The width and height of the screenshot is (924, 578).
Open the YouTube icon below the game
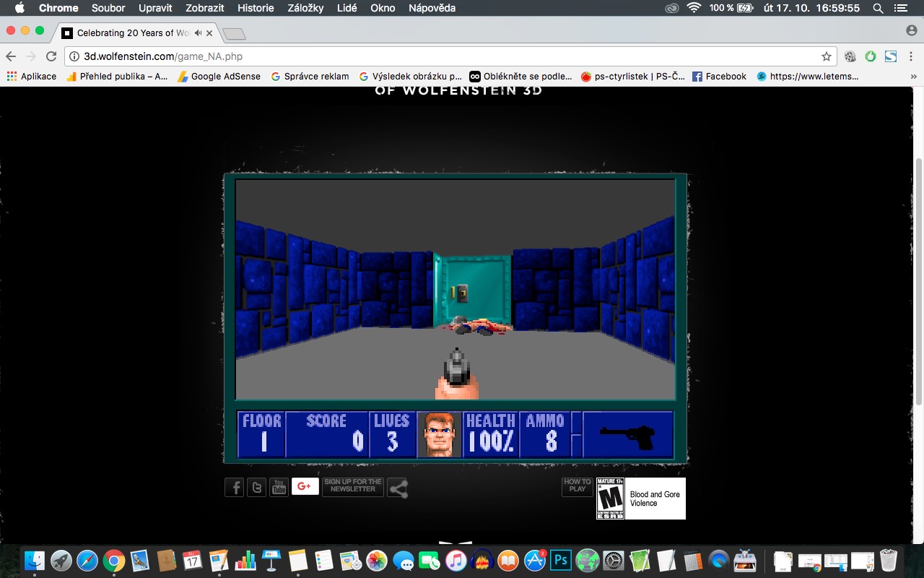(x=279, y=488)
